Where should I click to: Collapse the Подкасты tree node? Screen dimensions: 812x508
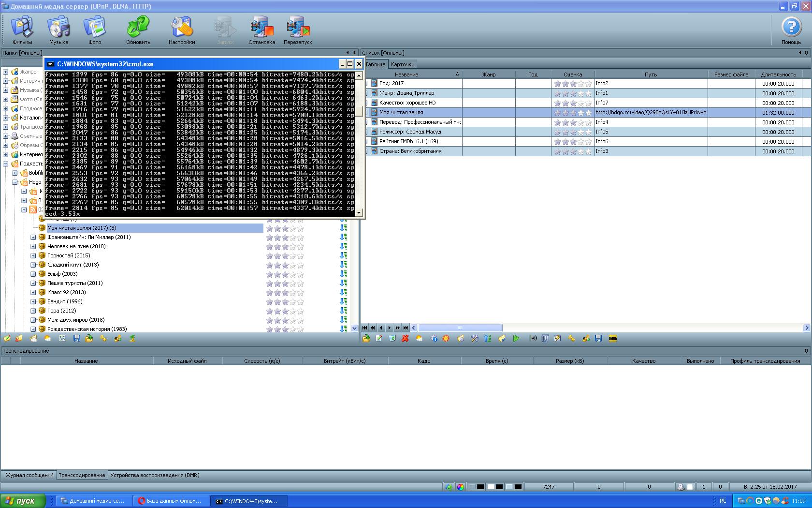click(x=6, y=164)
